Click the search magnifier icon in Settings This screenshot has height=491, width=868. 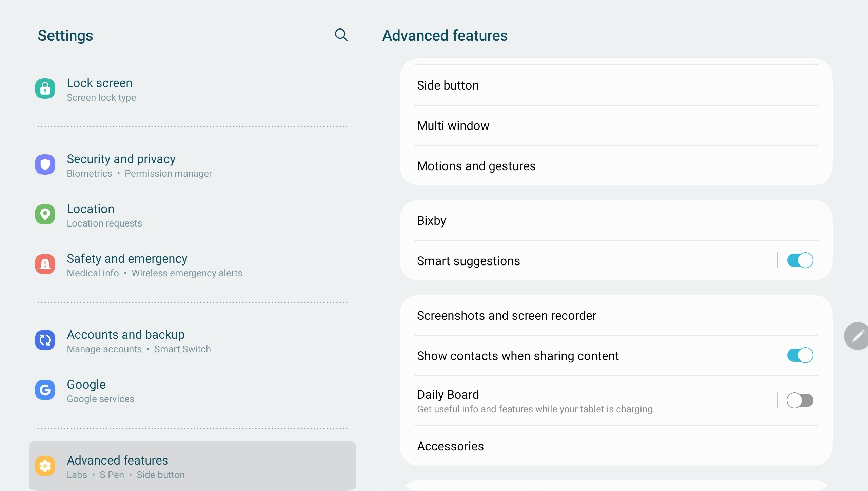click(341, 35)
